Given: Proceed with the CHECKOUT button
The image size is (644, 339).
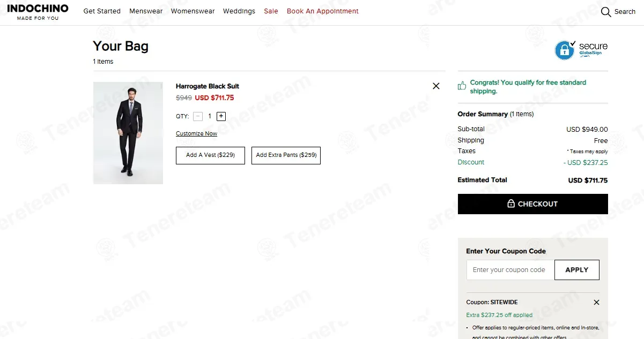Looking at the screenshot, I should 533,204.
